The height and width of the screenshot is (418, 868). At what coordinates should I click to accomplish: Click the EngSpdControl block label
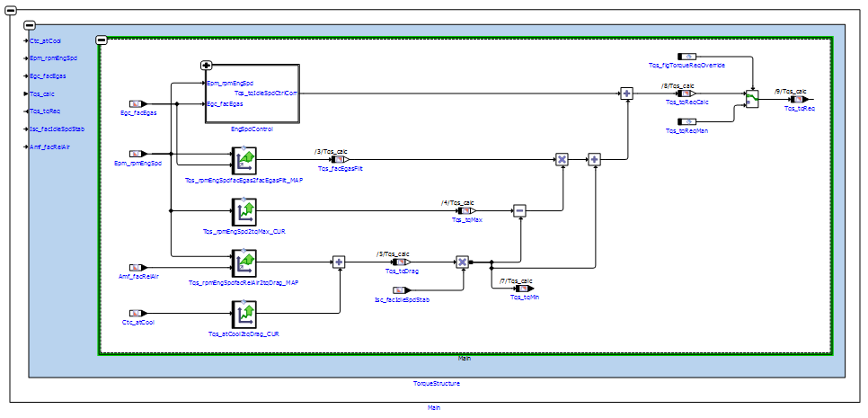(251, 129)
